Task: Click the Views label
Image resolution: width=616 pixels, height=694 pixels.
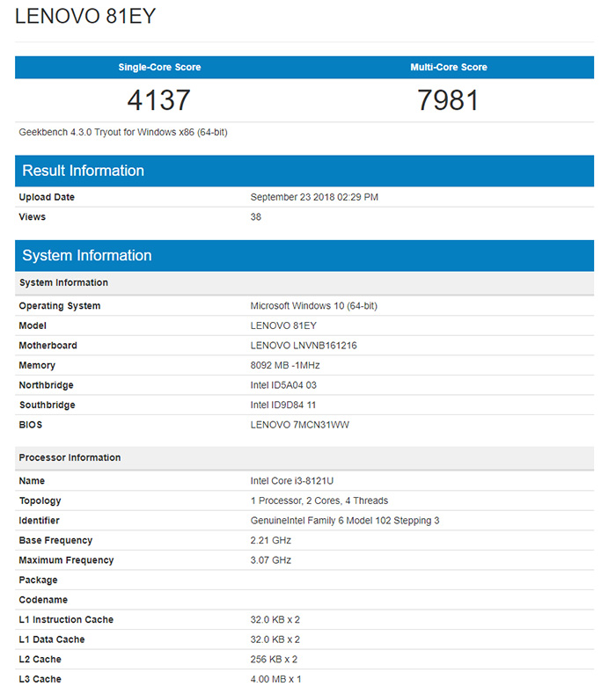Action: point(32,217)
